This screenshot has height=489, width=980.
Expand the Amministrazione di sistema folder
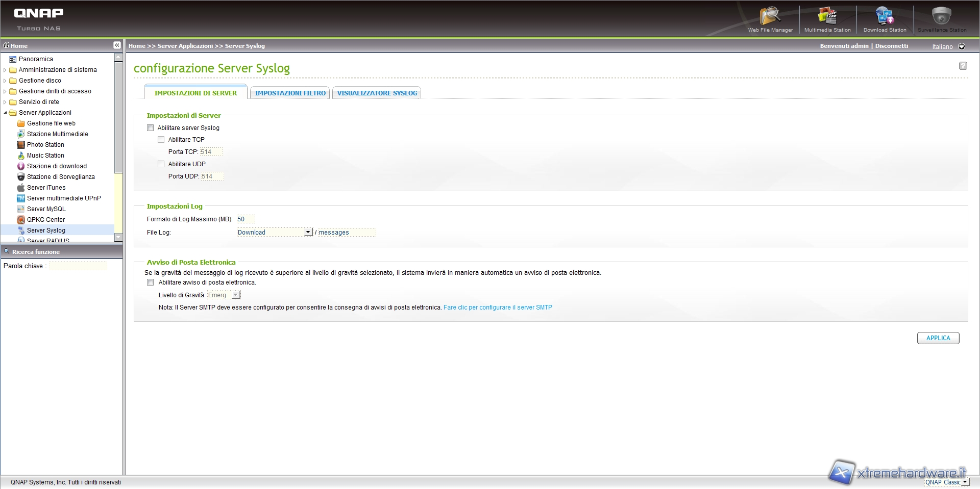pyautogui.click(x=5, y=70)
